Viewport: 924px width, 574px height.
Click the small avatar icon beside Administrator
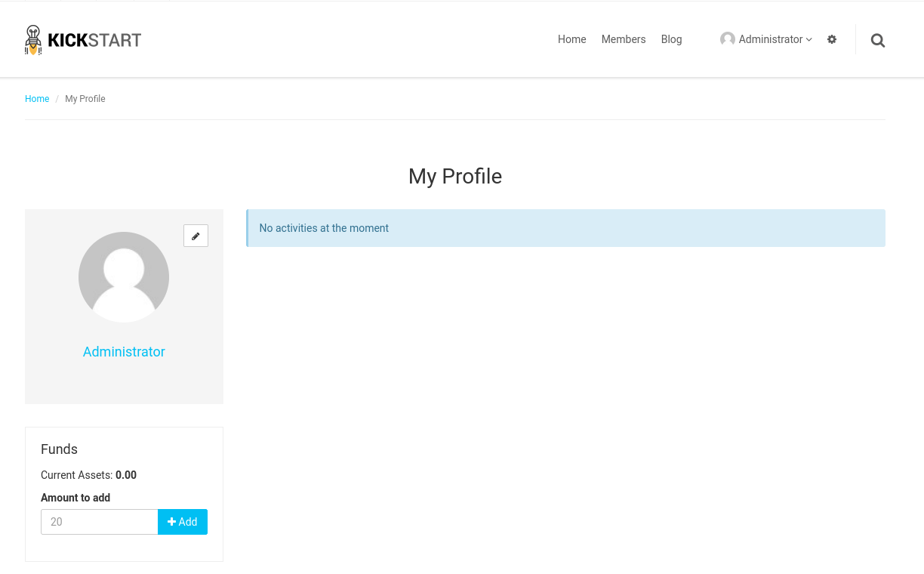[x=728, y=39]
